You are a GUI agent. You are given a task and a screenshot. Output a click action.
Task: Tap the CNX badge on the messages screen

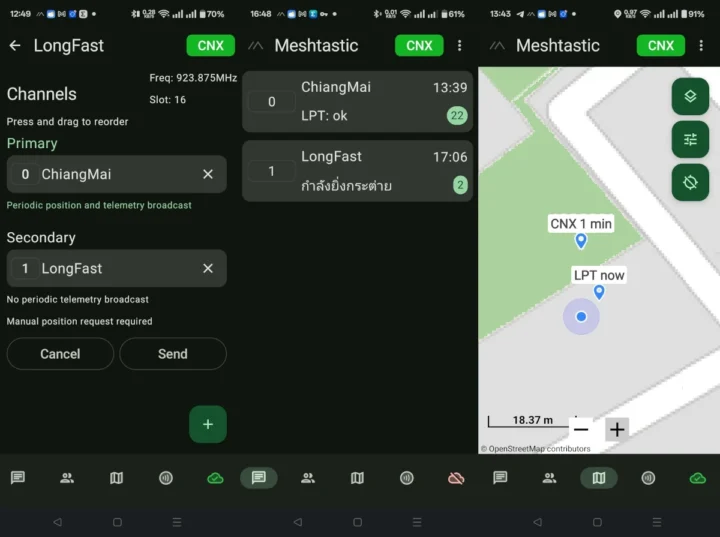coord(419,45)
